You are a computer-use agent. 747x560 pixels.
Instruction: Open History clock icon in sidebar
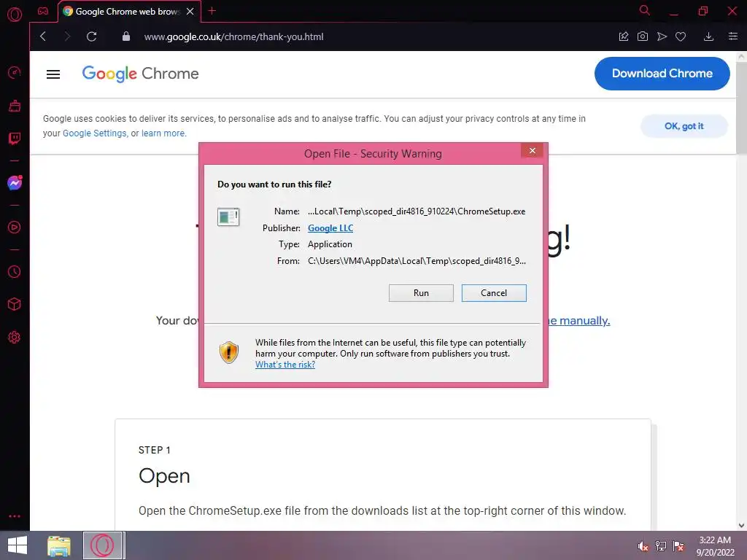(15, 272)
